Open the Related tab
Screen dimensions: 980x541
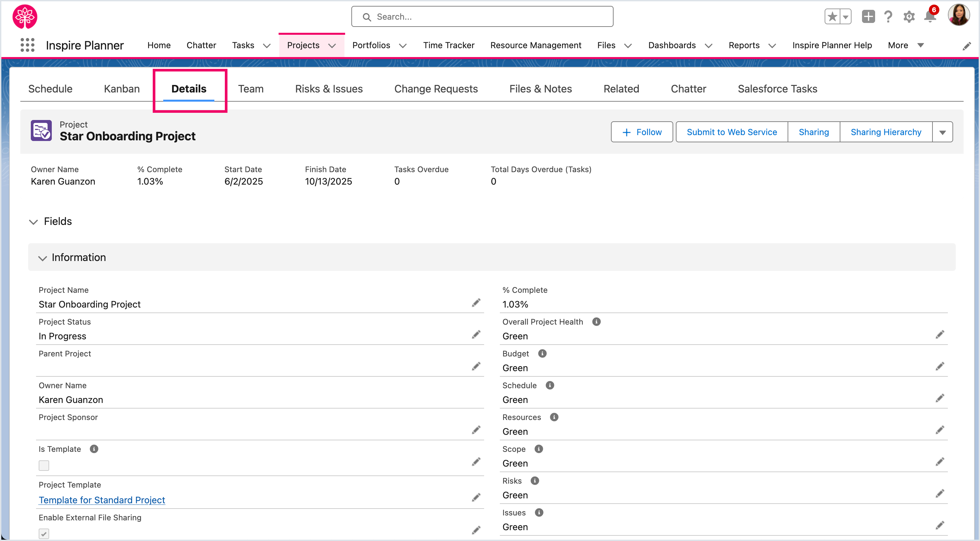tap(621, 89)
